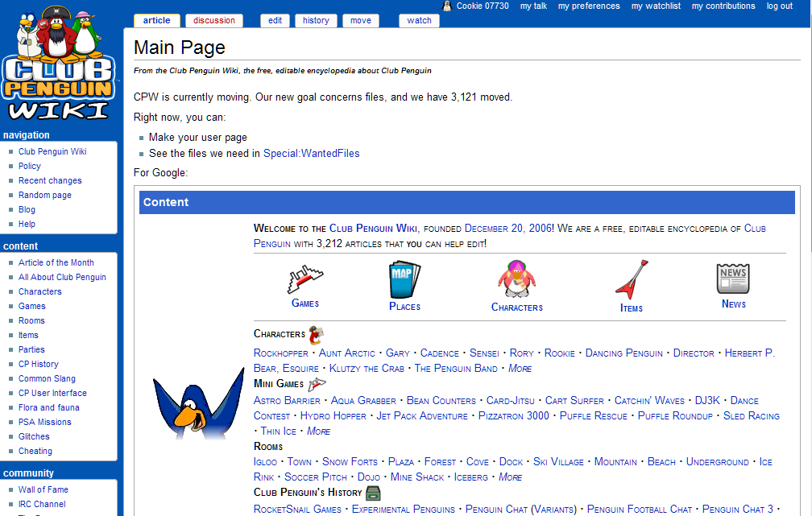
Task: Open the Special:WantedFiles link
Action: 311,153
